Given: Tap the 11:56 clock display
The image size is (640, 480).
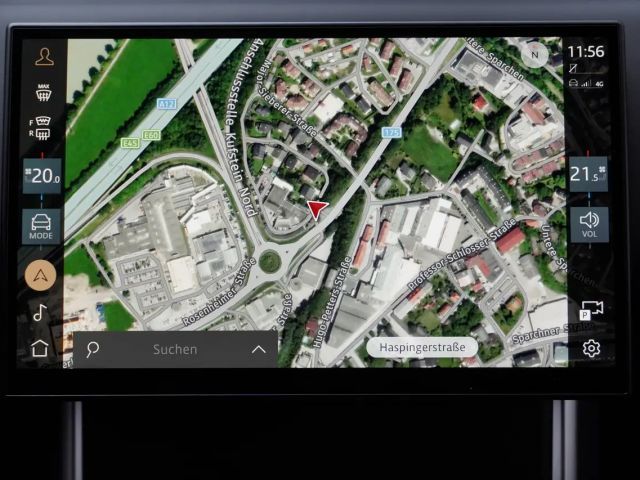Looking at the screenshot, I should [x=586, y=51].
